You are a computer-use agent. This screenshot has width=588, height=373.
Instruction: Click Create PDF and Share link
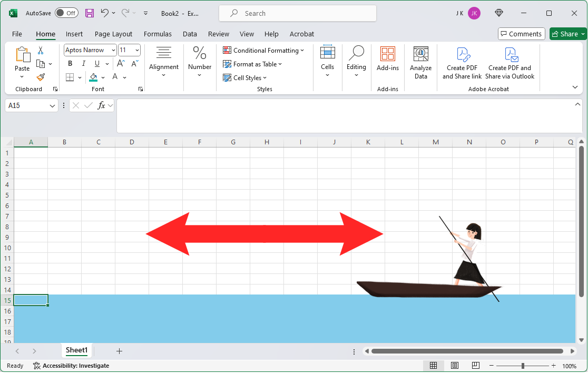tap(462, 63)
